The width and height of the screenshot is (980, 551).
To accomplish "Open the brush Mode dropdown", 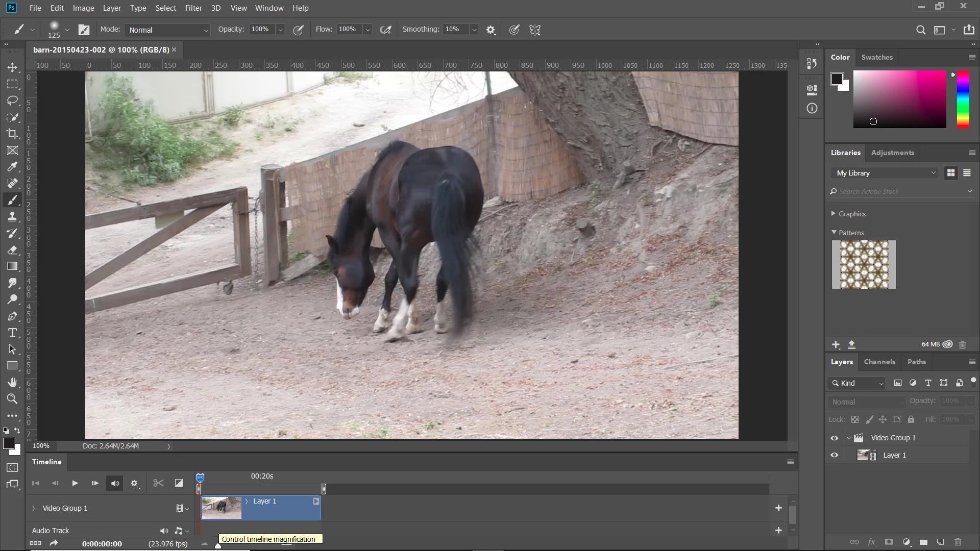I will 167,30.
